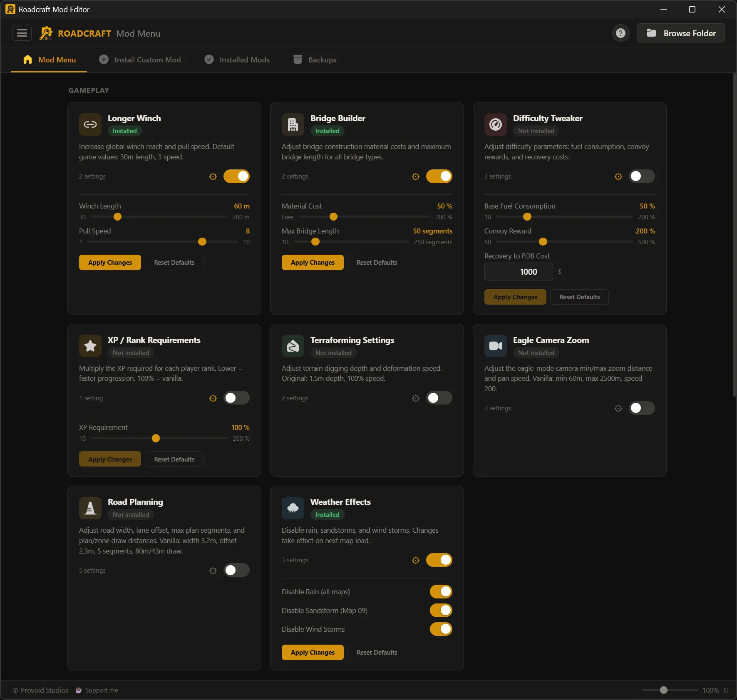Click the Browse Folder button
Screen dimensions: 737x700
pos(681,33)
